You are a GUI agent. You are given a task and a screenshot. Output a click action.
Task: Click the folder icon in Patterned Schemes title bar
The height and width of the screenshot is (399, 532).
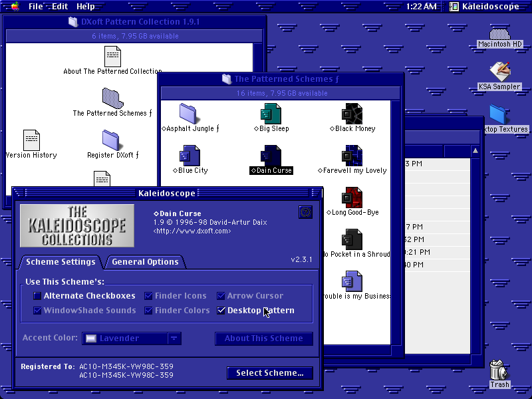click(227, 79)
